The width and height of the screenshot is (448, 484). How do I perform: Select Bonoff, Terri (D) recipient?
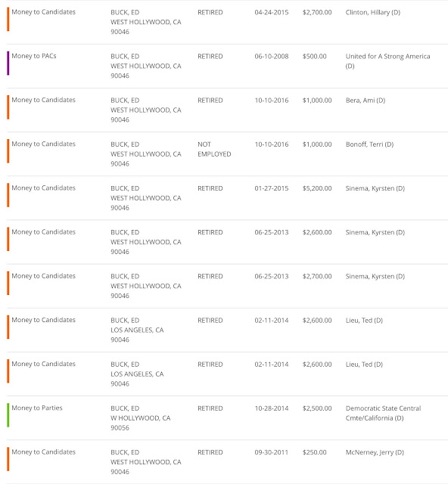point(369,144)
